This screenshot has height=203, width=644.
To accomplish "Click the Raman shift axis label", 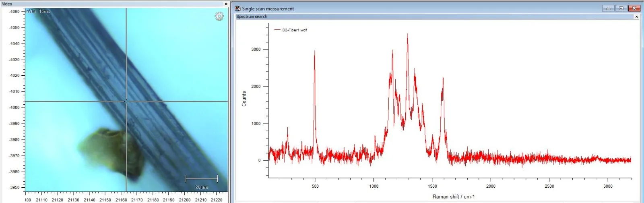I will click(x=454, y=197).
